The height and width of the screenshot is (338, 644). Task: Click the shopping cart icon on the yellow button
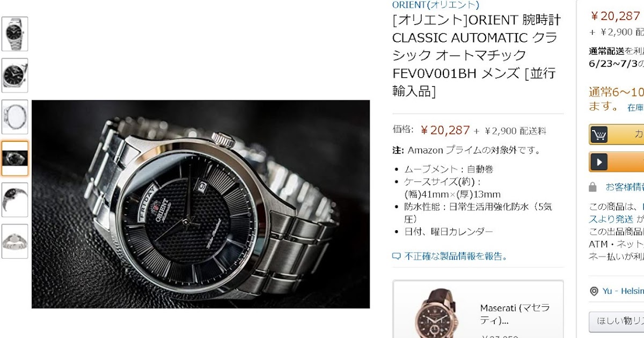pyautogui.click(x=599, y=134)
